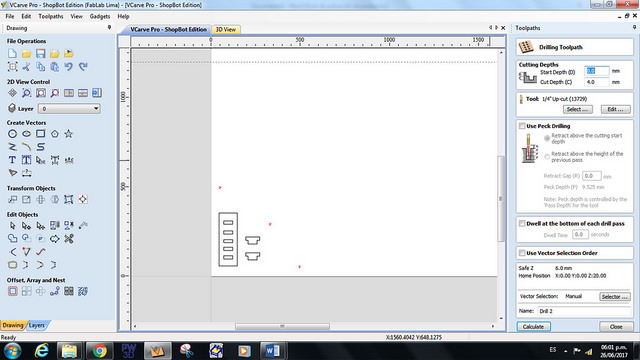This screenshot has height=360, width=640.
Task: Create a new file with the blank page icon
Action: (x=12, y=53)
